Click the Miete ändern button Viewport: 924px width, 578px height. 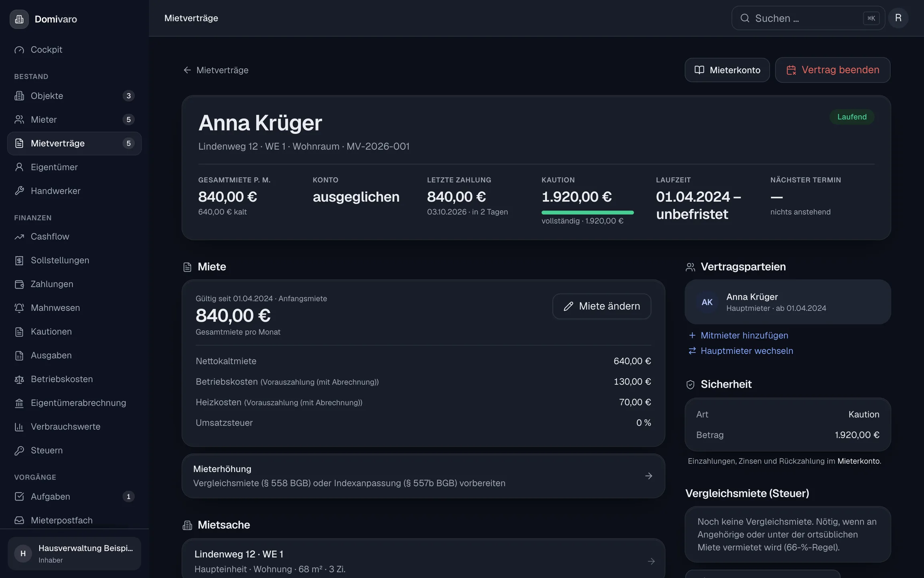point(602,306)
